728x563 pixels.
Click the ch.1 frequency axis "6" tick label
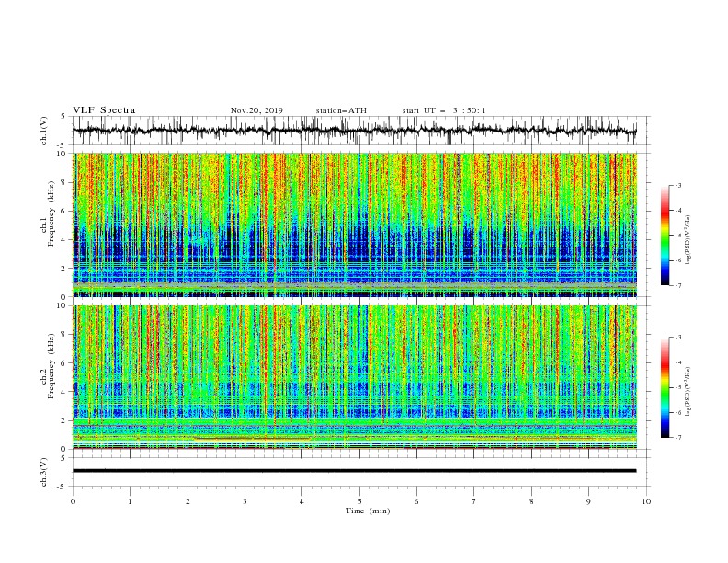click(64, 211)
